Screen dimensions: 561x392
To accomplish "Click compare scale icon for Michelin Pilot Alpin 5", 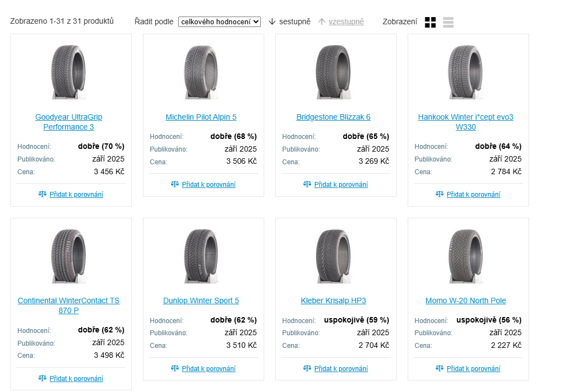I will pyautogui.click(x=175, y=184).
